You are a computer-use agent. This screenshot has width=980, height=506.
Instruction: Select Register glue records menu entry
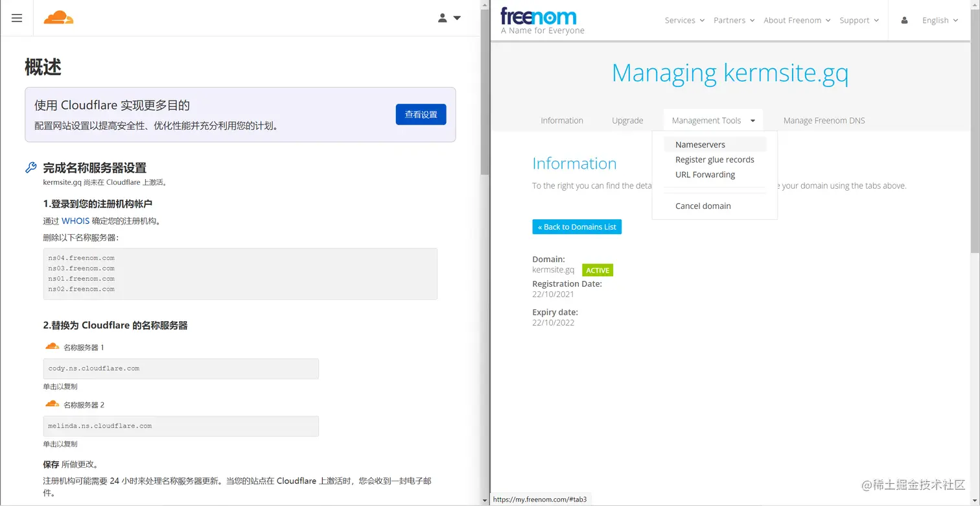coord(714,160)
